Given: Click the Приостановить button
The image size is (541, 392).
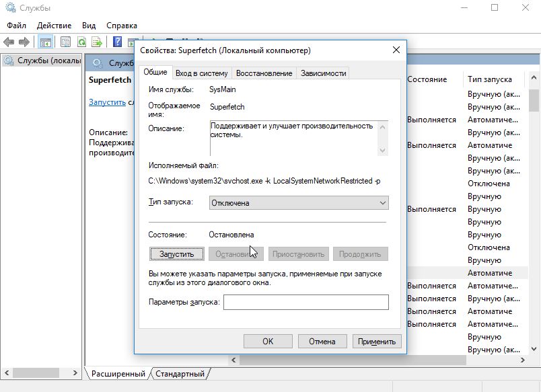Looking at the screenshot, I should [x=299, y=254].
